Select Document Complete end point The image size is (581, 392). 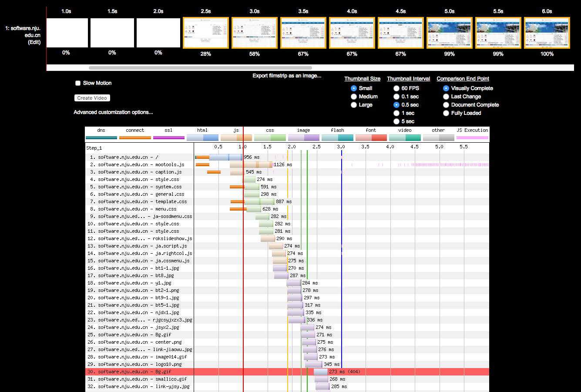click(x=446, y=105)
